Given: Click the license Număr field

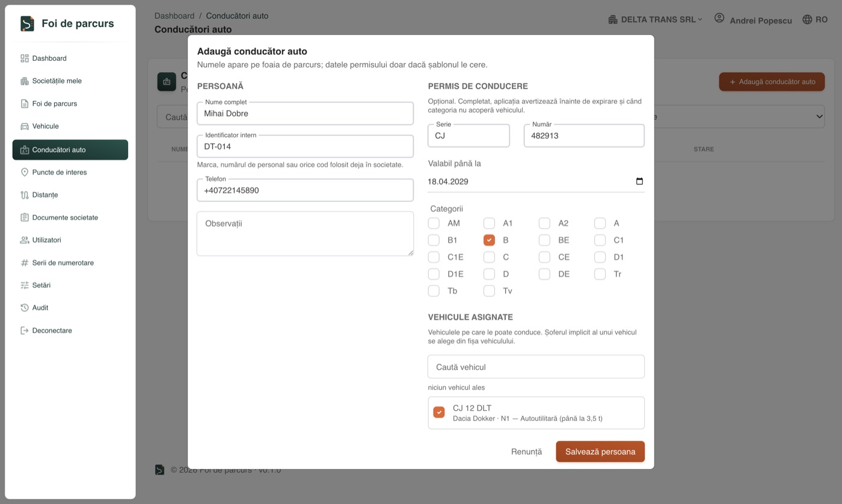Looking at the screenshot, I should click(x=584, y=136).
